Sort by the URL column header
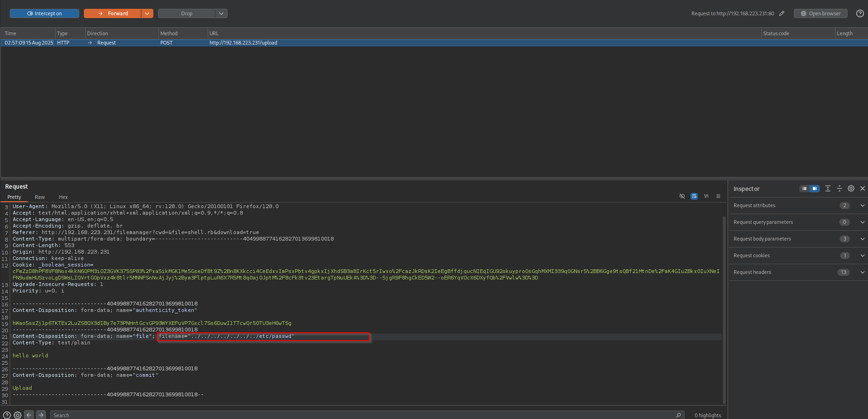Viewport: 868px width, 419px height. tap(484, 33)
